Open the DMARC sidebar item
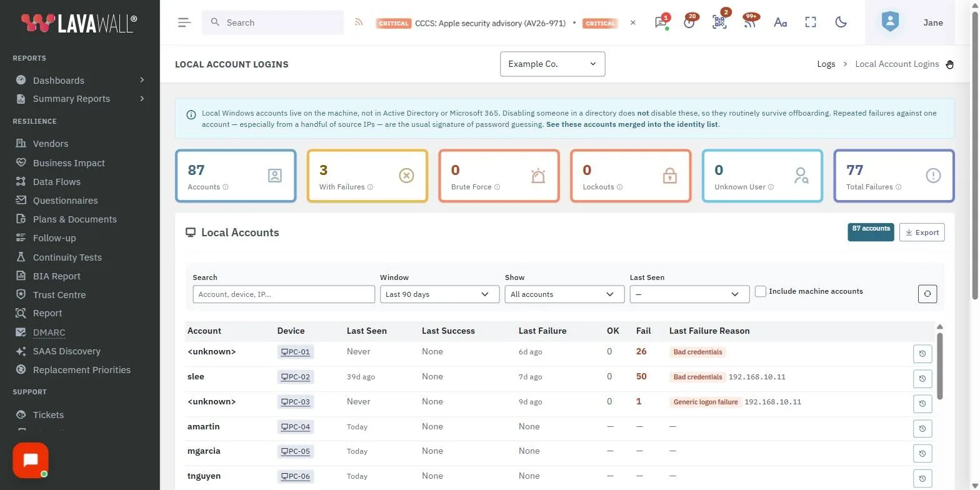 (49, 332)
